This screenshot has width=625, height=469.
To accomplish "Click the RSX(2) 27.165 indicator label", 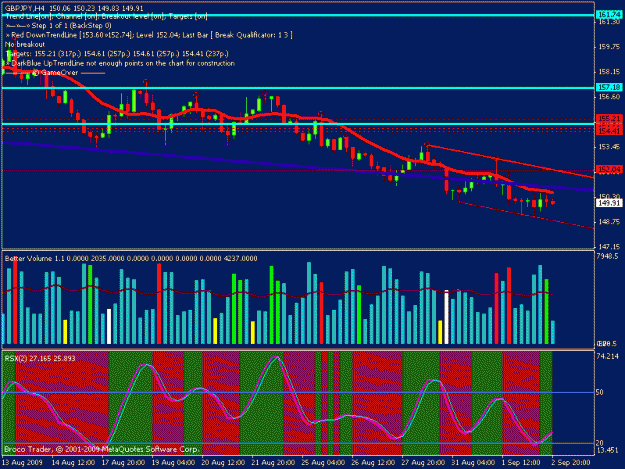I will (x=40, y=359).
